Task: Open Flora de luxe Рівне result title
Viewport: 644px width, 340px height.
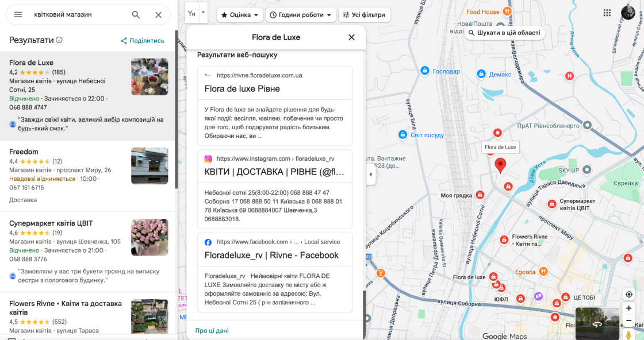Action: pos(242,89)
